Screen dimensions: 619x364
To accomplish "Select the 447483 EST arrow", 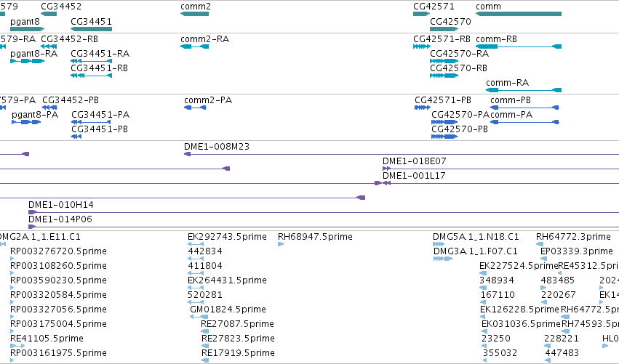I will coord(548,361).
